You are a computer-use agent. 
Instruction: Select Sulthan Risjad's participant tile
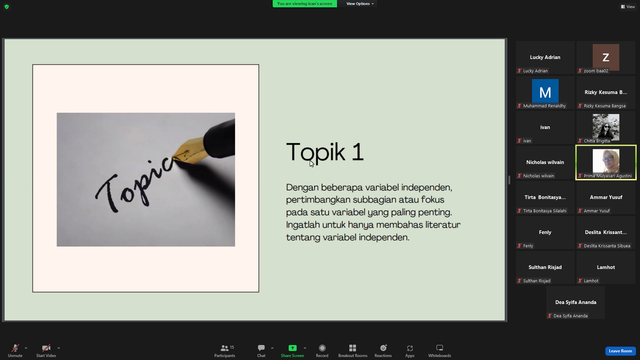pyautogui.click(x=545, y=268)
